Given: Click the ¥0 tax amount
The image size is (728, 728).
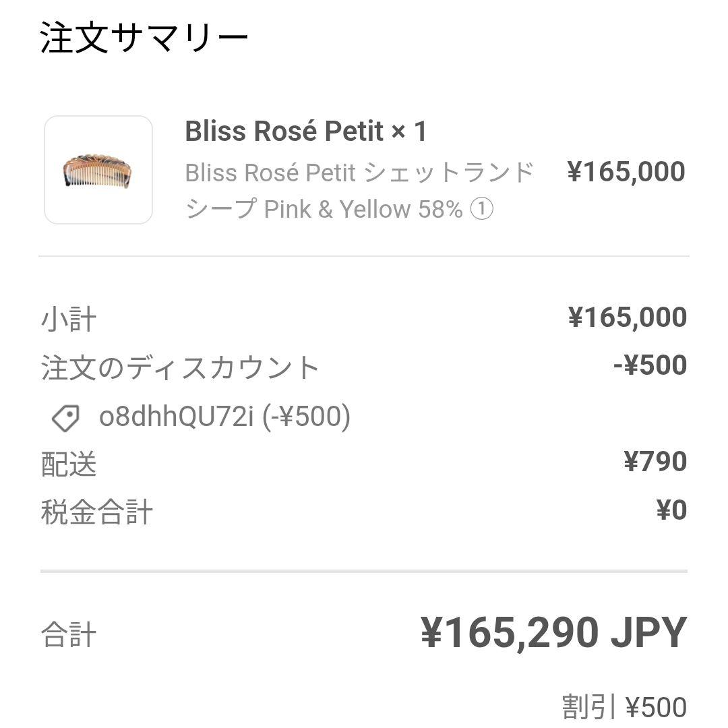Looking at the screenshot, I should pos(672,510).
